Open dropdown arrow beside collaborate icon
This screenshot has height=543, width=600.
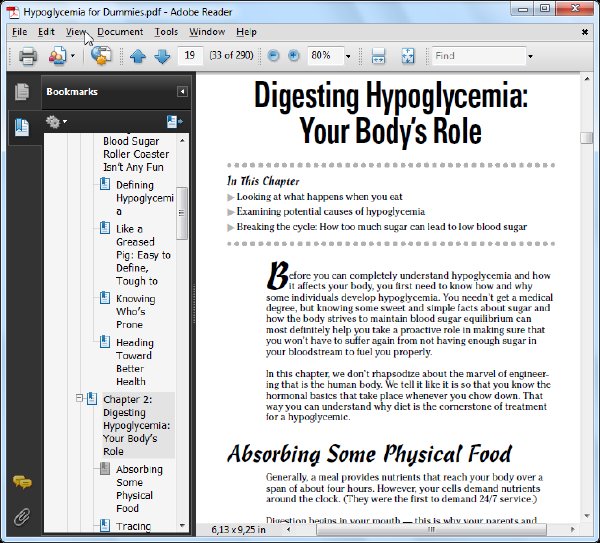tap(73, 56)
